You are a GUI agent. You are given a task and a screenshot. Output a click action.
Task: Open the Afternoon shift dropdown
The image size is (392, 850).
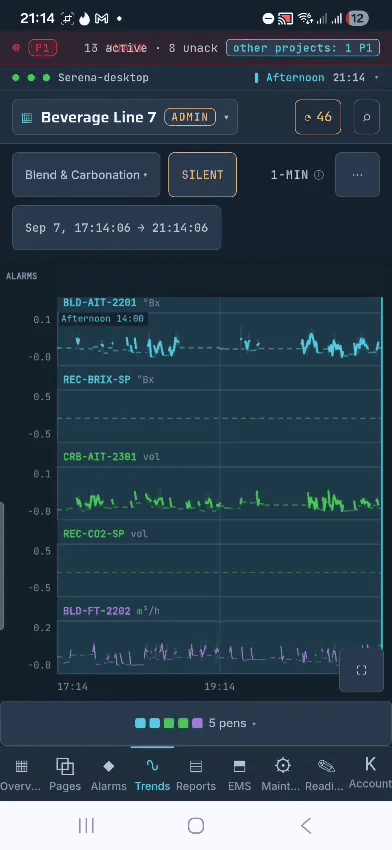click(x=317, y=78)
